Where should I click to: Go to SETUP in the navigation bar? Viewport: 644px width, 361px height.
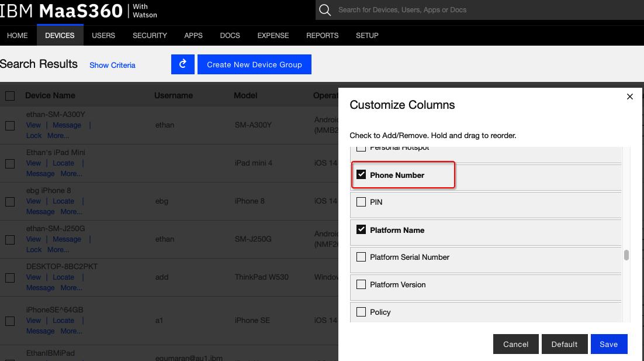(367, 36)
